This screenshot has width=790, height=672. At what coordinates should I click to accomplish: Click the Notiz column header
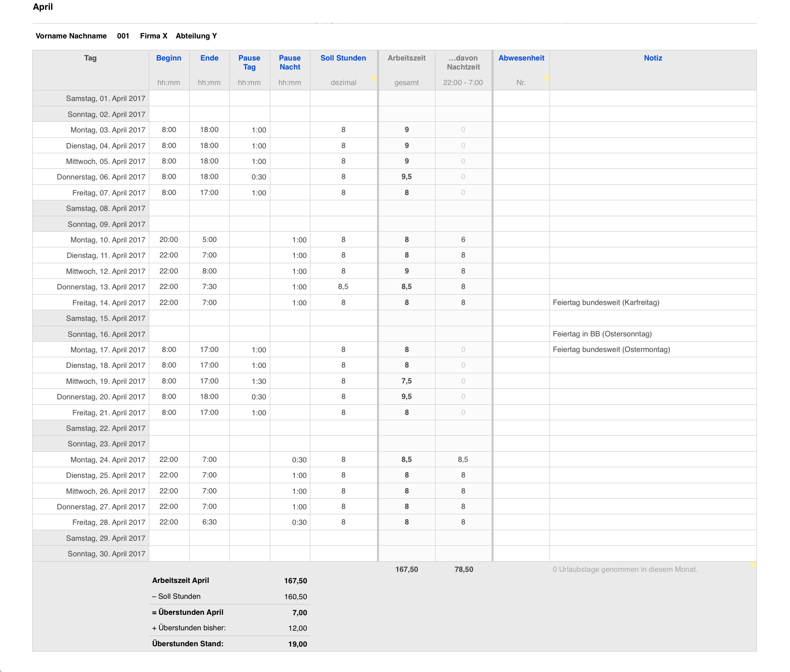point(653,58)
